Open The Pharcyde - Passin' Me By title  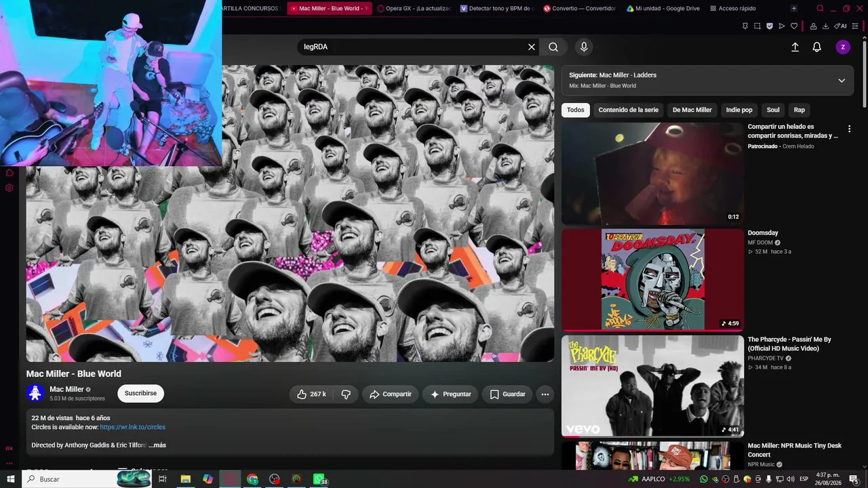pyautogui.click(x=789, y=344)
